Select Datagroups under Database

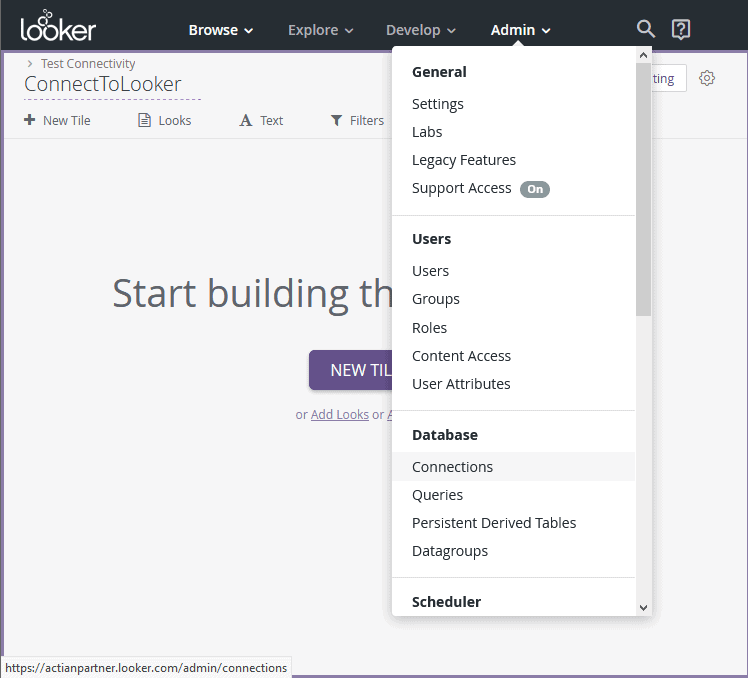click(513, 551)
